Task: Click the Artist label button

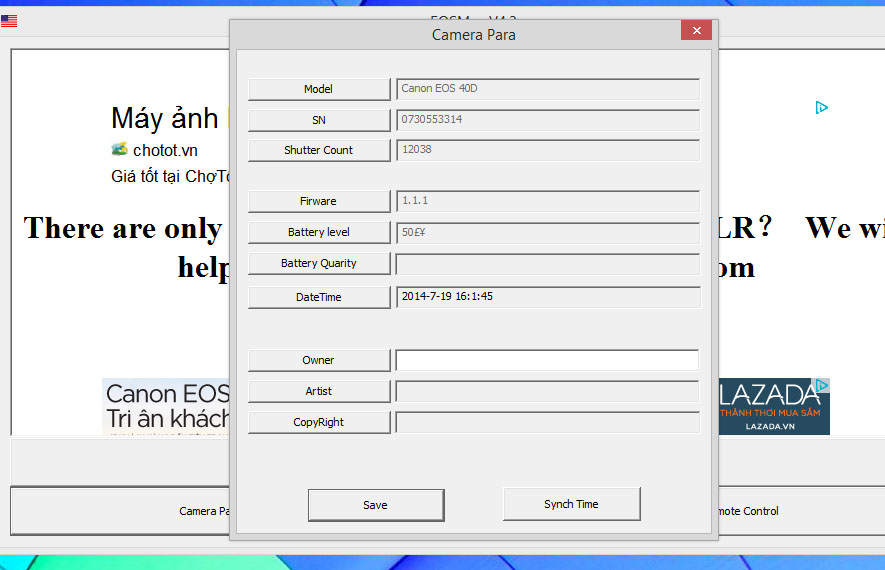Action: pyautogui.click(x=319, y=391)
